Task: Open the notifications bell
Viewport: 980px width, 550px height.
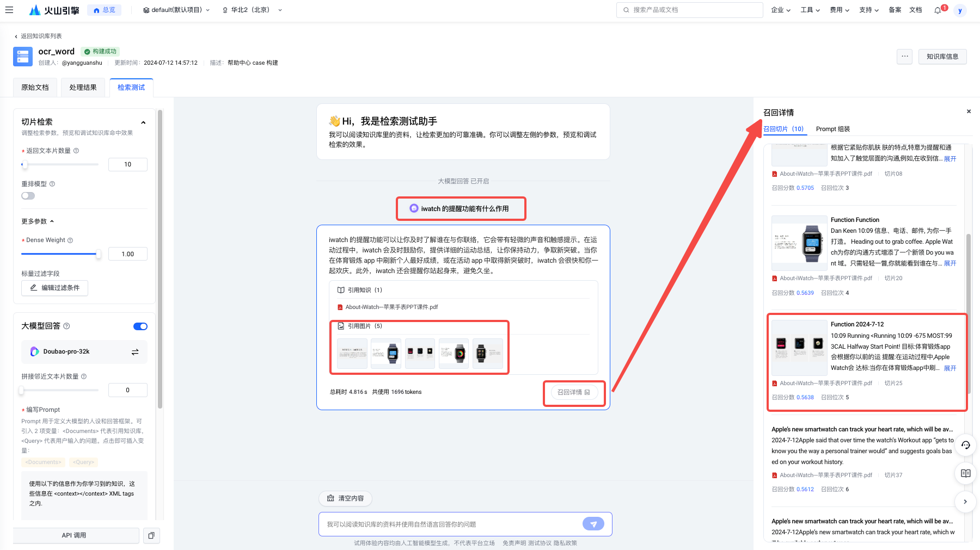Action: point(938,10)
